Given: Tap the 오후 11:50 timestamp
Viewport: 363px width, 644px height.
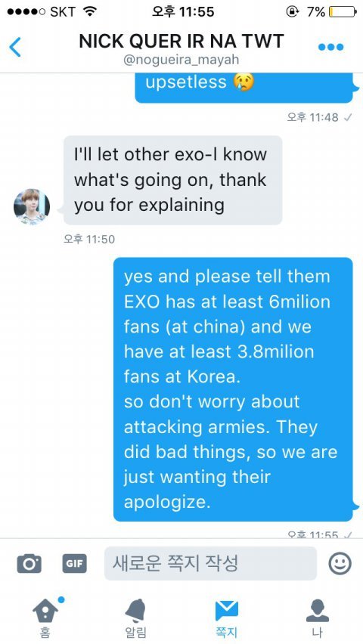Looking at the screenshot, I should 89,239.
